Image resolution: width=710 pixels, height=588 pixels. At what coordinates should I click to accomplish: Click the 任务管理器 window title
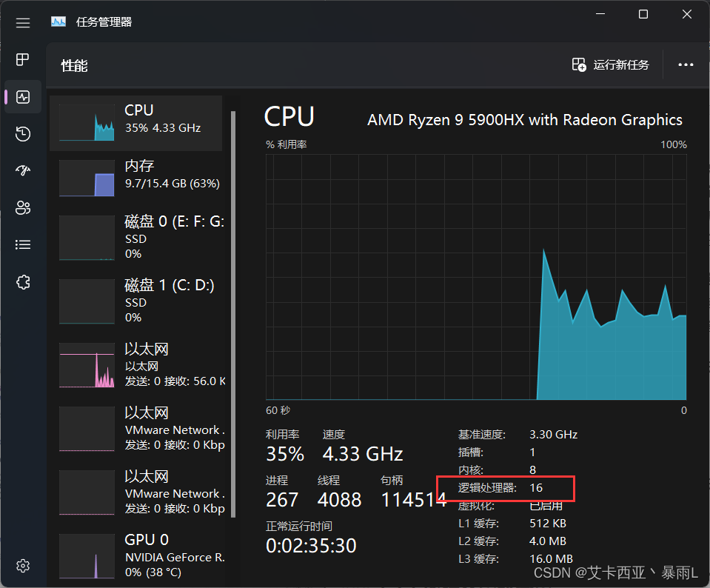(104, 21)
